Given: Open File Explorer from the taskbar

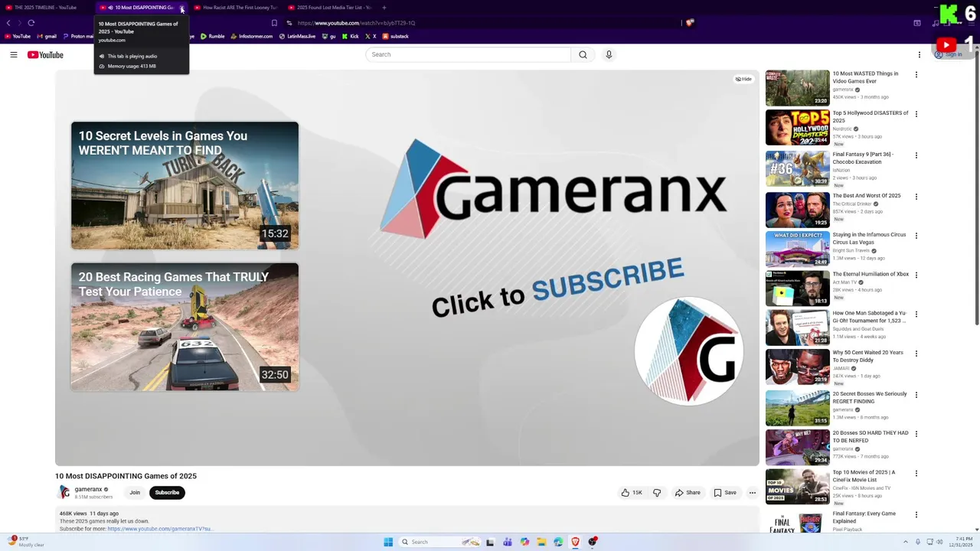Looking at the screenshot, I should click(541, 542).
